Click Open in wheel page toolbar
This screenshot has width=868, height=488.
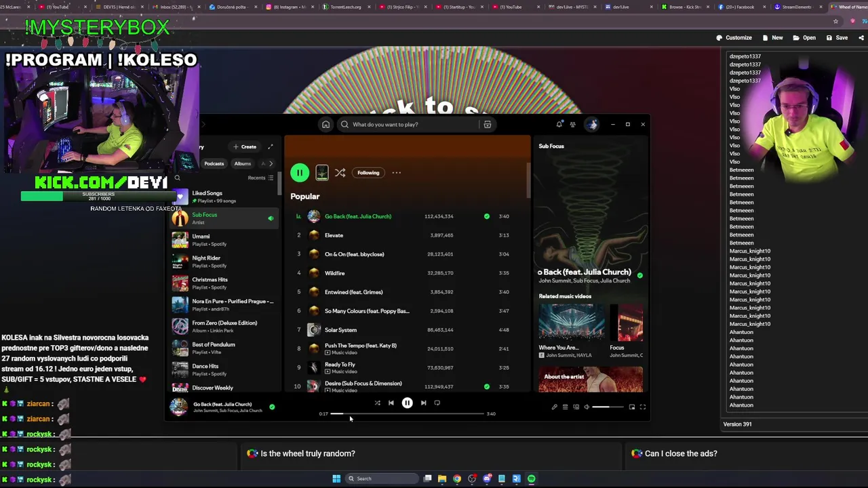point(804,38)
